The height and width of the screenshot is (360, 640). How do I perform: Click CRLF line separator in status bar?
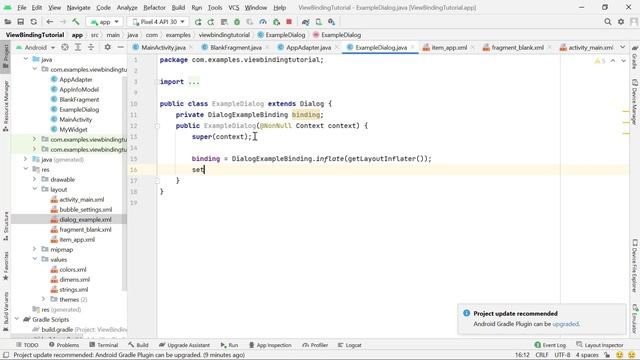(x=542, y=355)
